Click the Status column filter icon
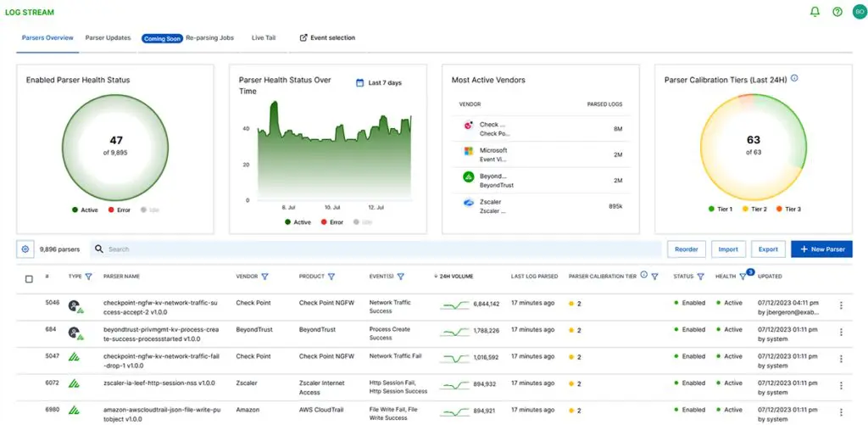This screenshot has width=868, height=425. 701,277
